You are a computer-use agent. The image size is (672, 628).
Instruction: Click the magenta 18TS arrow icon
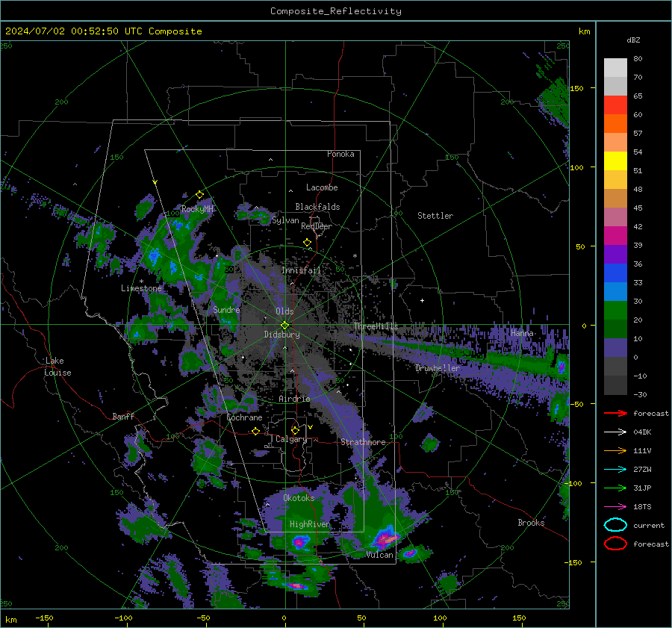click(615, 507)
